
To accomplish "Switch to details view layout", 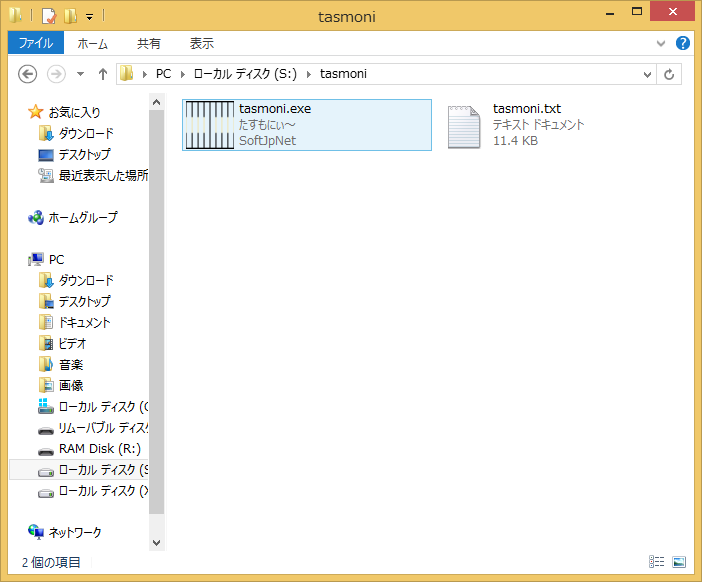I will point(656,561).
